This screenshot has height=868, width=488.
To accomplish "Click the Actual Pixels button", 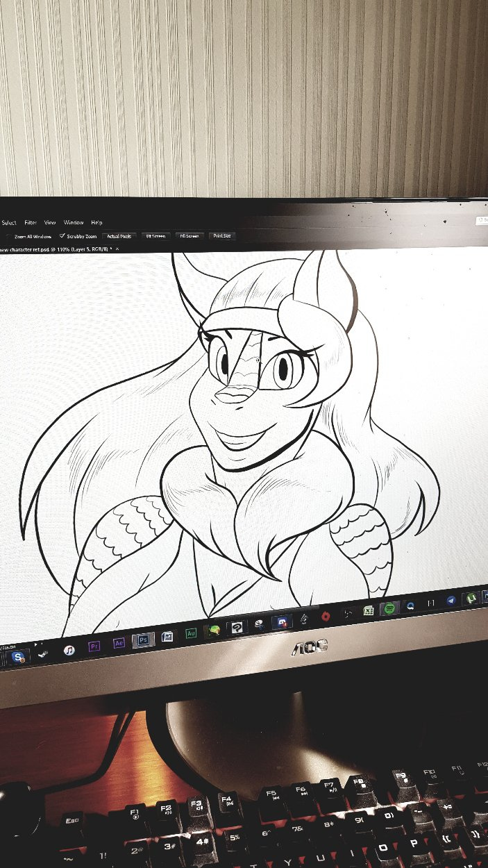I will point(119,236).
